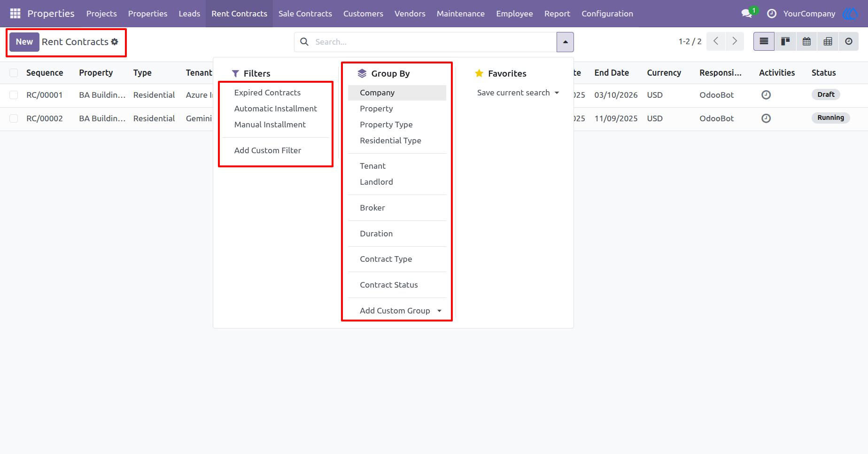Open the Report menu
Screen dimensions: 868x454
557,14
